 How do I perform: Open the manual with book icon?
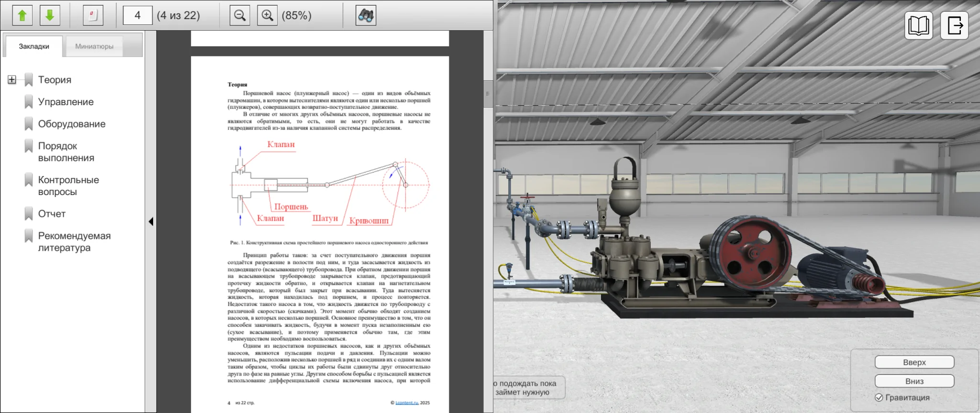click(918, 25)
